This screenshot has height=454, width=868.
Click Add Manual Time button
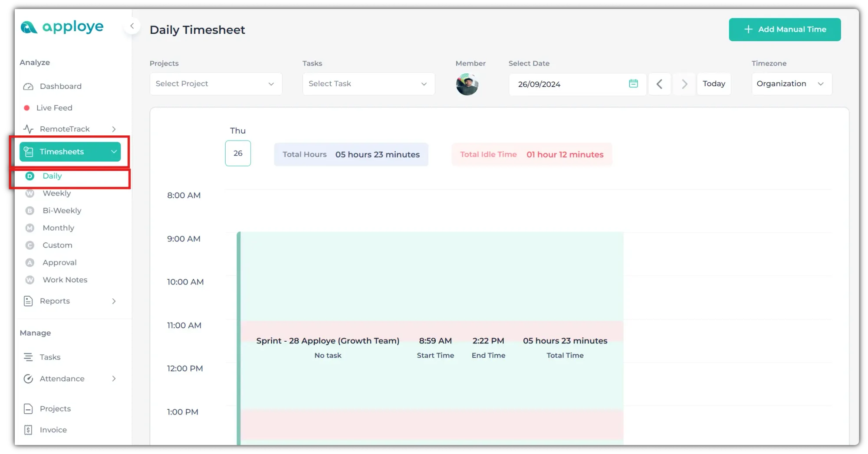pyautogui.click(x=785, y=29)
